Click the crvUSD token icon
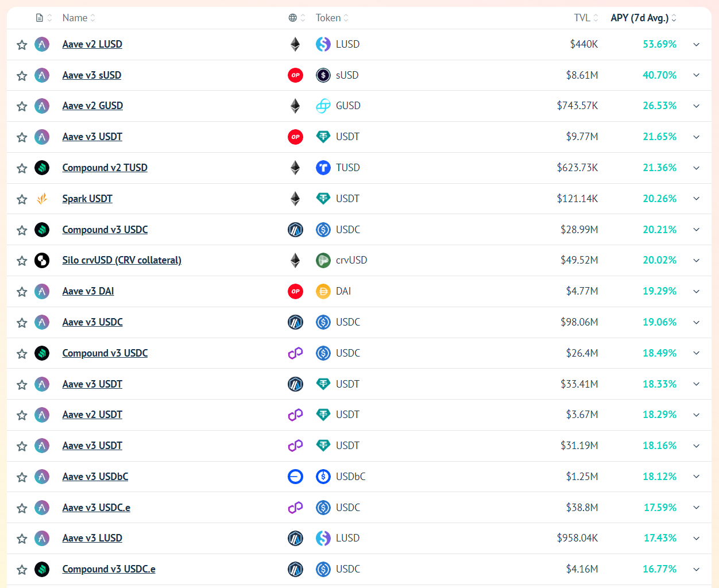Screen dimensions: 719x588 tap(323, 260)
